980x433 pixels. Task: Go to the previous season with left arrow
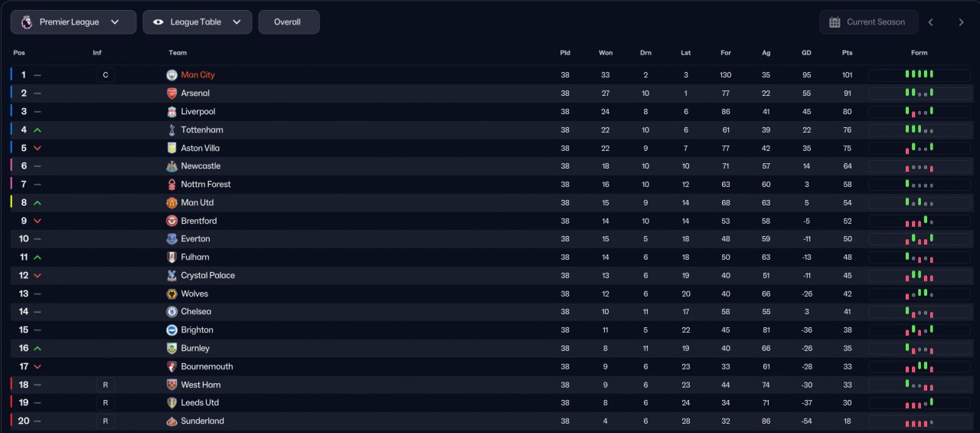click(931, 22)
